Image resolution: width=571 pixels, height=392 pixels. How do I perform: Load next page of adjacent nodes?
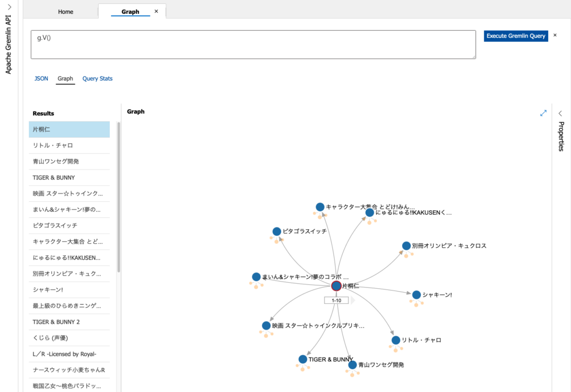(x=352, y=301)
